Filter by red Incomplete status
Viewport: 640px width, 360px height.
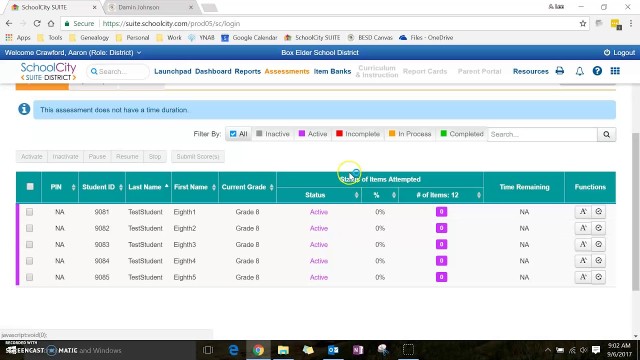click(358, 134)
